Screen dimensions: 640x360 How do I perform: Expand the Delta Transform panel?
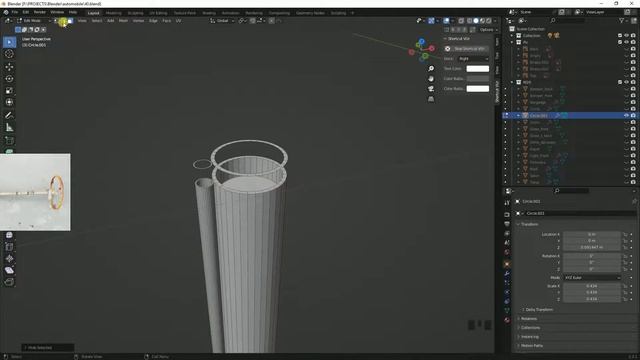pyautogui.click(x=539, y=310)
